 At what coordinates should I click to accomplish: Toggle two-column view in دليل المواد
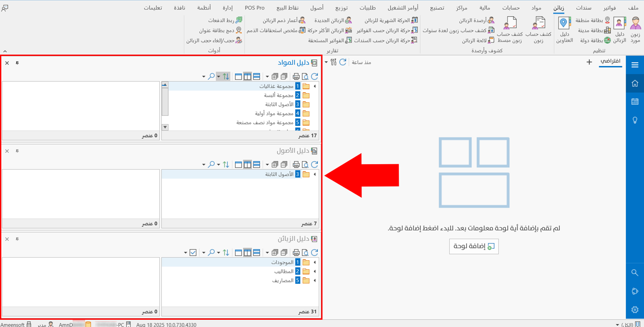[x=248, y=77]
